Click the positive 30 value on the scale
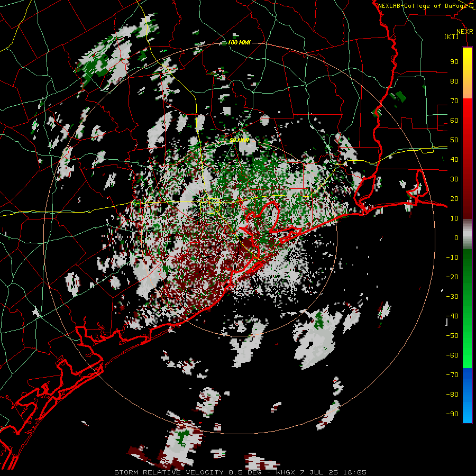 tap(454, 179)
